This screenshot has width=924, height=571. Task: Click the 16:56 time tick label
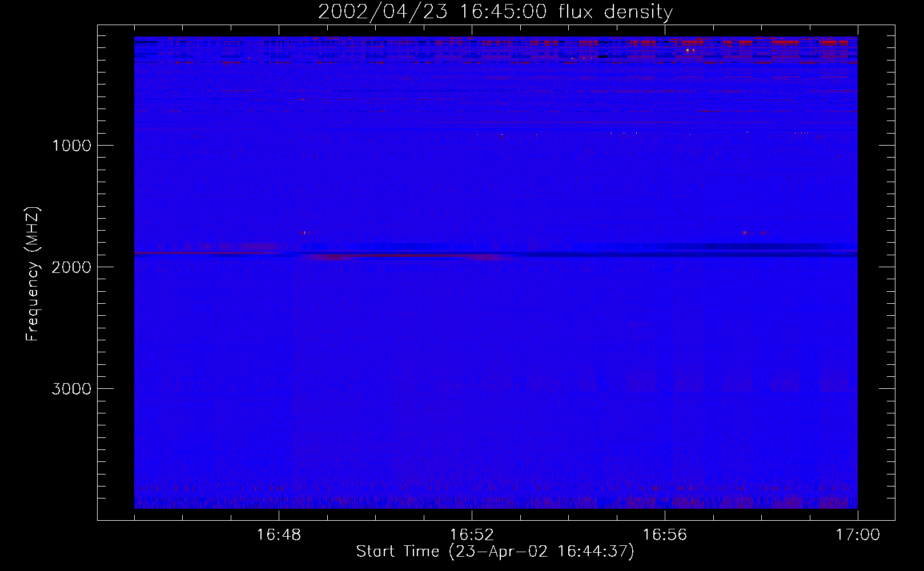[665, 535]
